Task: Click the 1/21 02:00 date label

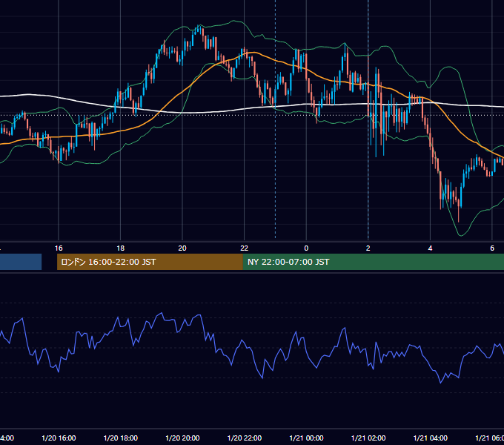Action: click(368, 438)
